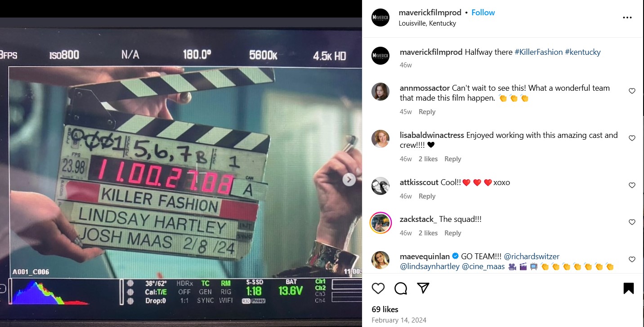View 2 likes on zackstack_'s comment

coord(428,233)
